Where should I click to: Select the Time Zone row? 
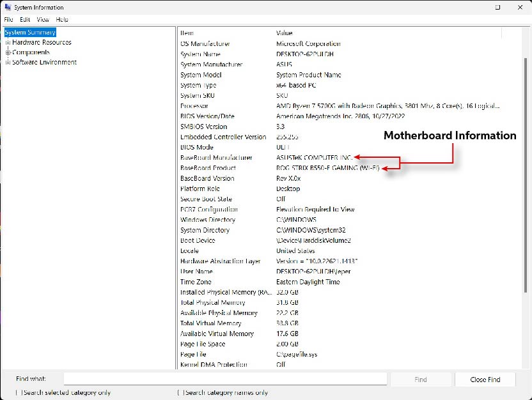tap(340, 282)
